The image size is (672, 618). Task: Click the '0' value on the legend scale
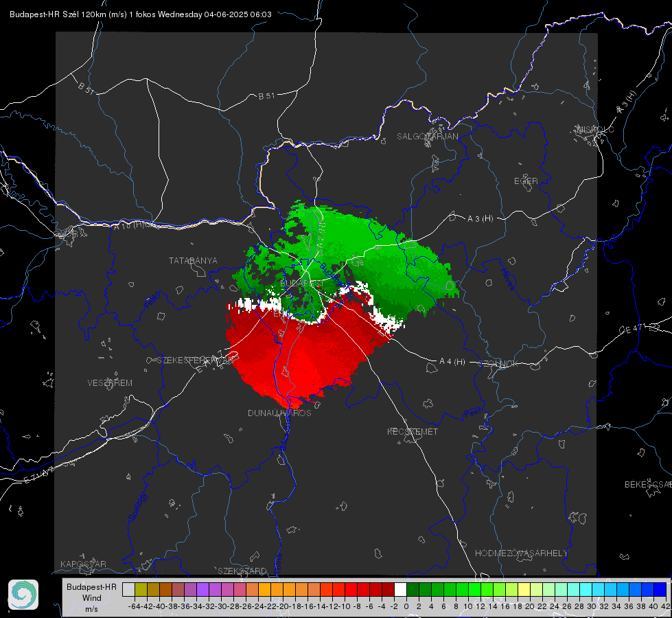(x=406, y=606)
